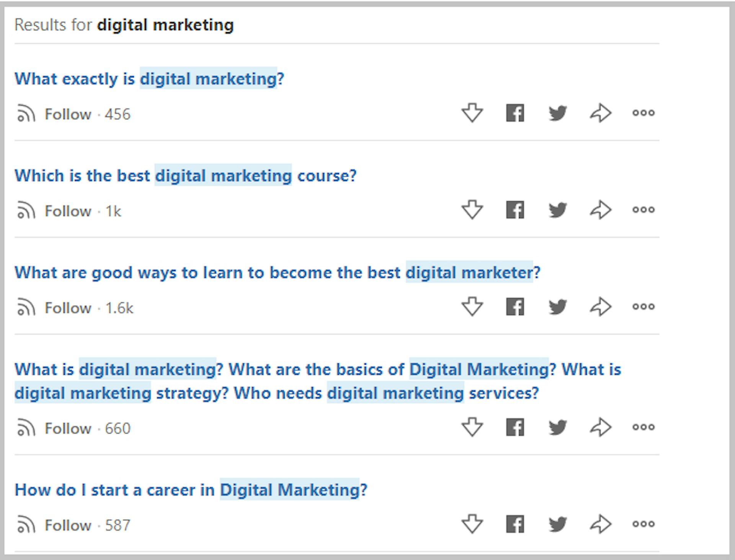
Task: Follow the question with 660 followers
Action: [67, 428]
